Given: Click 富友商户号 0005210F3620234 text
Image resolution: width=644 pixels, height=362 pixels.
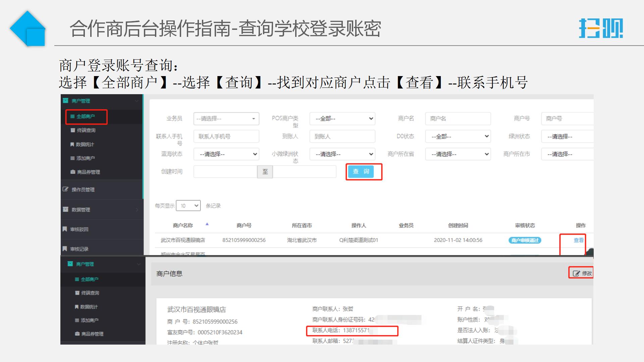Looking at the screenshot, I should (x=205, y=333).
